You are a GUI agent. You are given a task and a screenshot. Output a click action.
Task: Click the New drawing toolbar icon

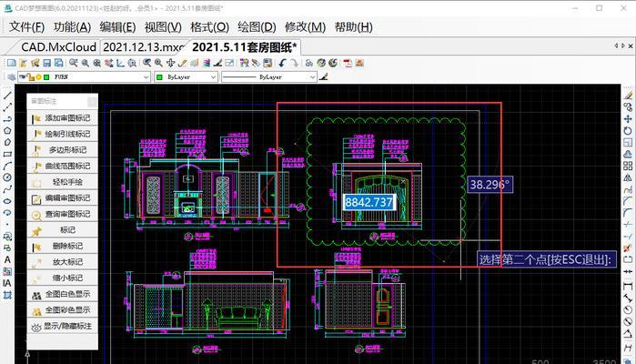tap(12, 63)
